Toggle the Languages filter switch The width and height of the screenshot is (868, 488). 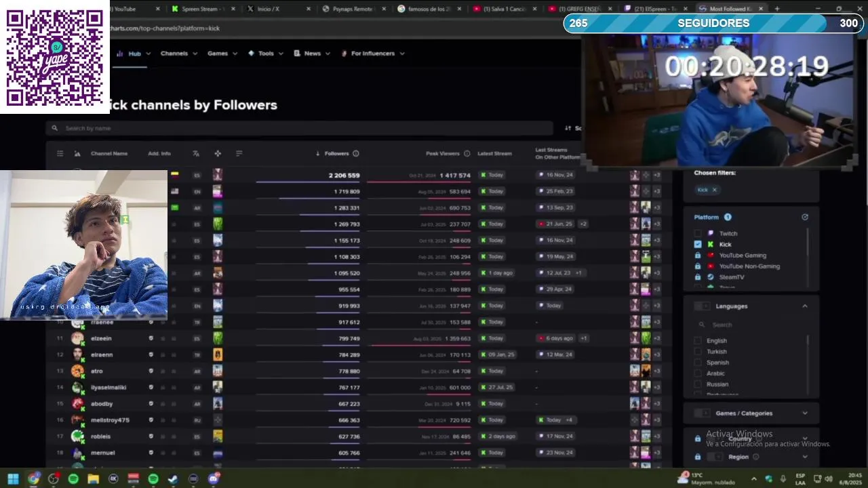point(702,306)
